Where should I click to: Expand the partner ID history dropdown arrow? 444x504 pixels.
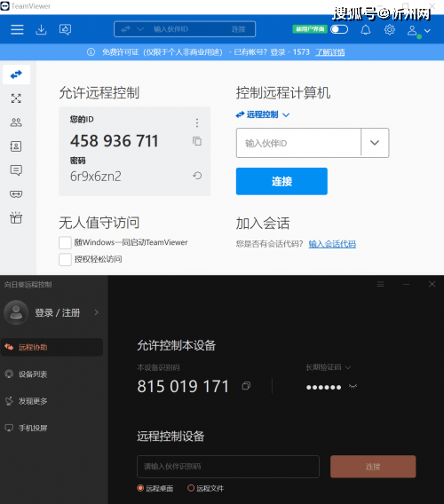(375, 143)
